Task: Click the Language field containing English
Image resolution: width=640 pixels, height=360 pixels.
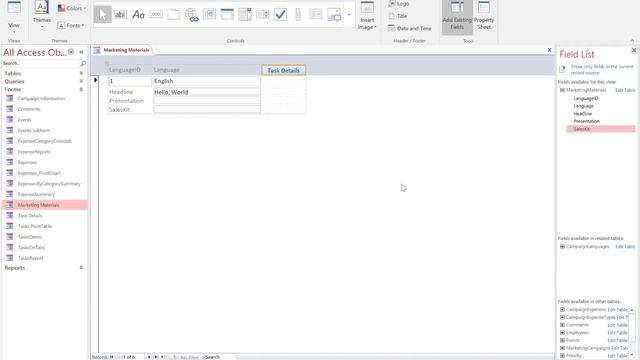Action: coord(207,81)
